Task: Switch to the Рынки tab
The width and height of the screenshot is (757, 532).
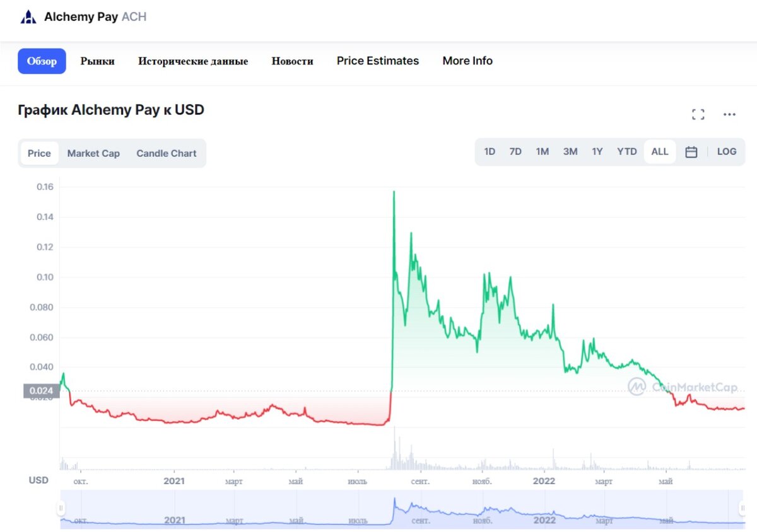Action: [x=97, y=61]
